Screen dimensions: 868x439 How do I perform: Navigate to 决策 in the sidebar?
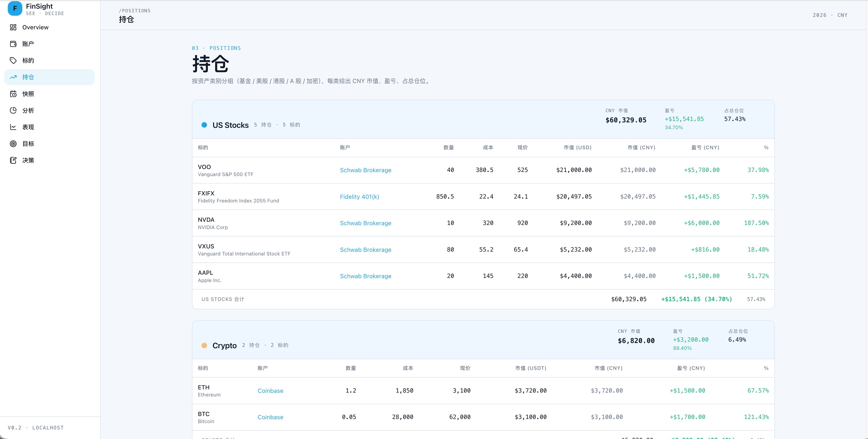coord(50,160)
